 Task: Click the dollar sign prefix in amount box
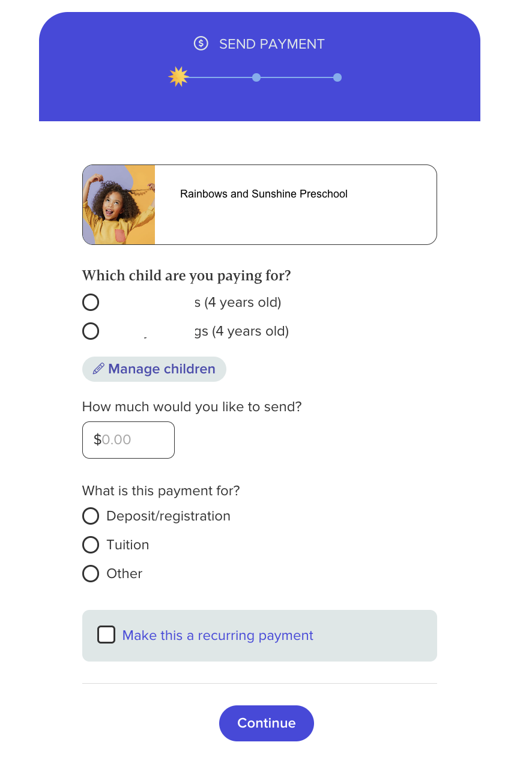pos(97,440)
